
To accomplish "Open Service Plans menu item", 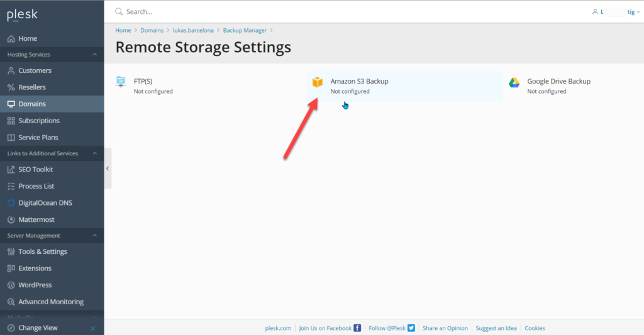I will [52, 138].
